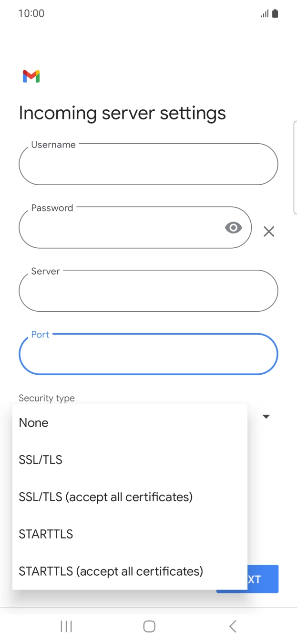Open the Security type dropdown arrow
Viewport: 297px width, 644px height.
click(x=266, y=416)
